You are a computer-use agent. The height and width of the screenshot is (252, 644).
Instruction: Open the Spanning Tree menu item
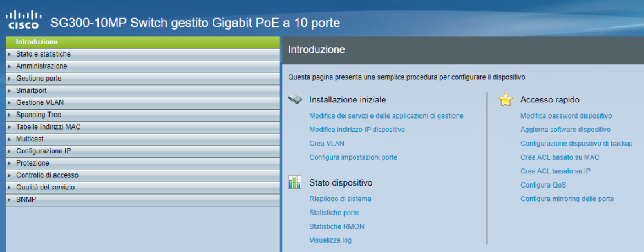[x=143, y=115]
